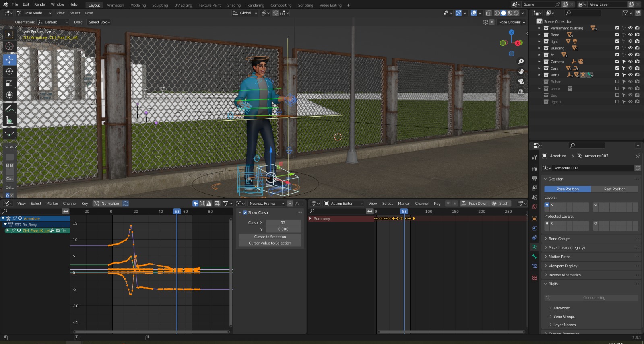The width and height of the screenshot is (644, 344).
Task: Switch perspective/orthographic grid icon
Action: coord(521,92)
